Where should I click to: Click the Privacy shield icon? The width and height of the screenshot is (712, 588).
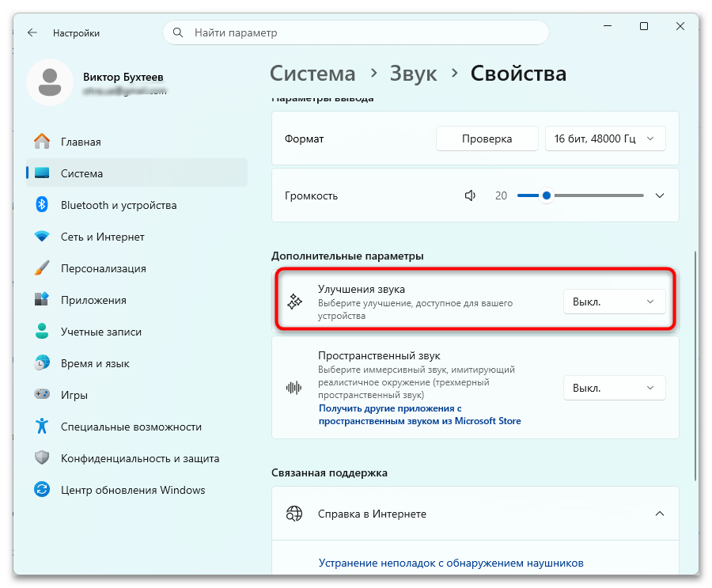point(42,458)
